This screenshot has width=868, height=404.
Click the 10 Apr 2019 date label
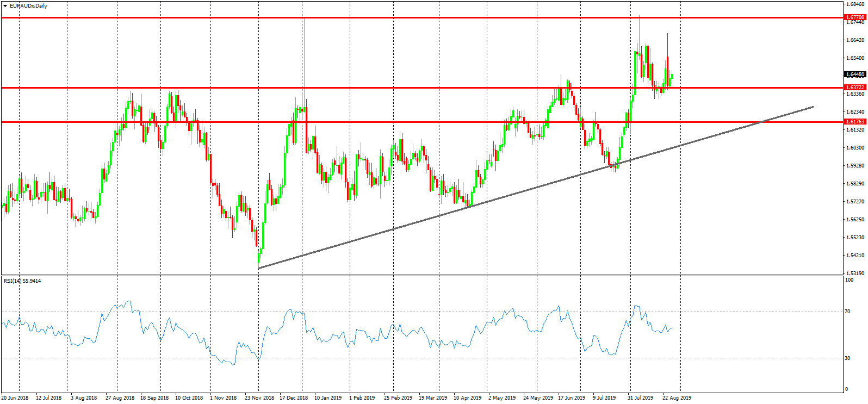pos(468,397)
